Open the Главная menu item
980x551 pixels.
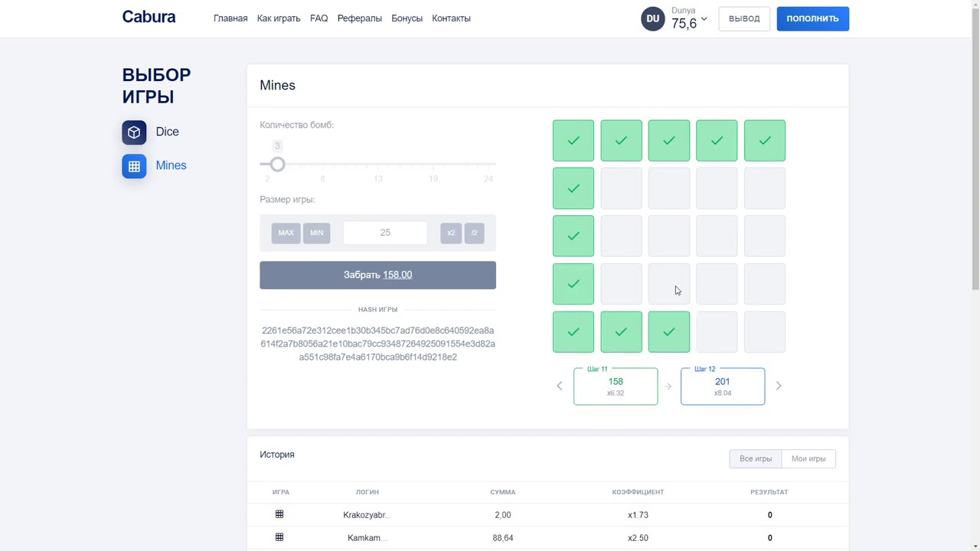(x=230, y=18)
